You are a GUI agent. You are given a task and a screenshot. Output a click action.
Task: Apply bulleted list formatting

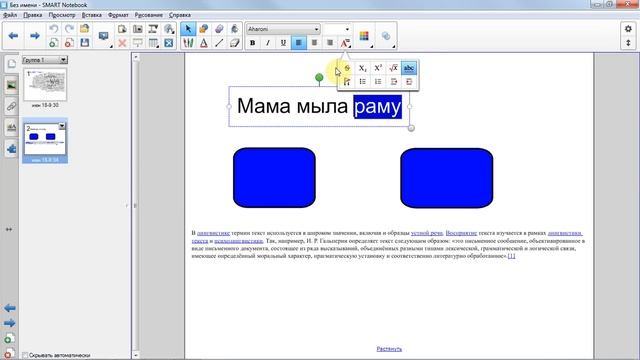pyautogui.click(x=362, y=82)
